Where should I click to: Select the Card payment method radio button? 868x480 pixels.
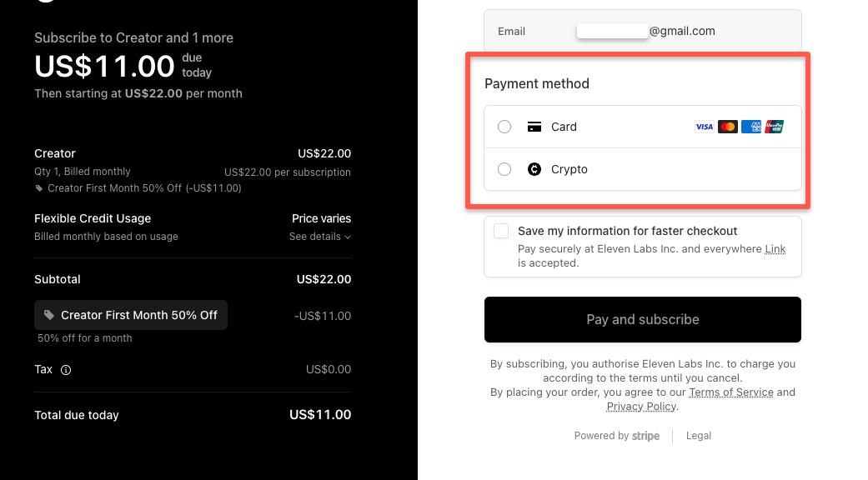pyautogui.click(x=504, y=127)
